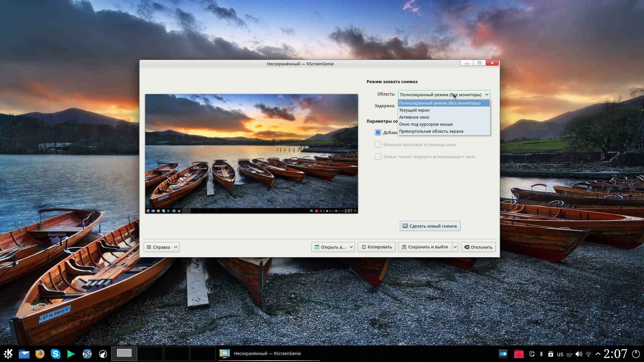Click the Bluetooth tray icon
This screenshot has width=644, height=362.
[541, 354]
